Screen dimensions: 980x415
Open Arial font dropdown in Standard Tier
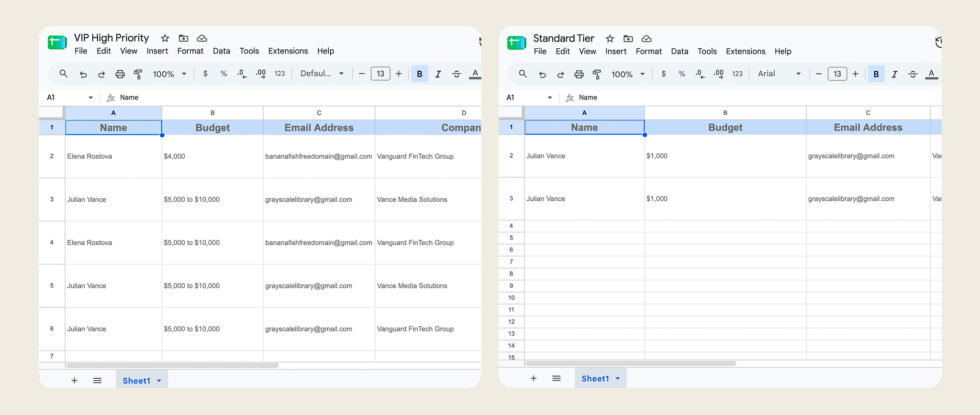tap(779, 74)
